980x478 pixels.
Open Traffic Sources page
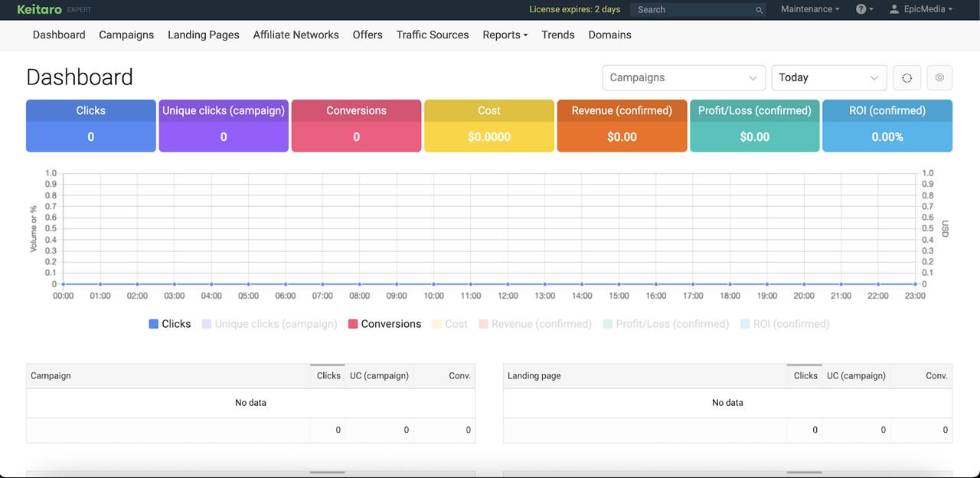coord(433,34)
